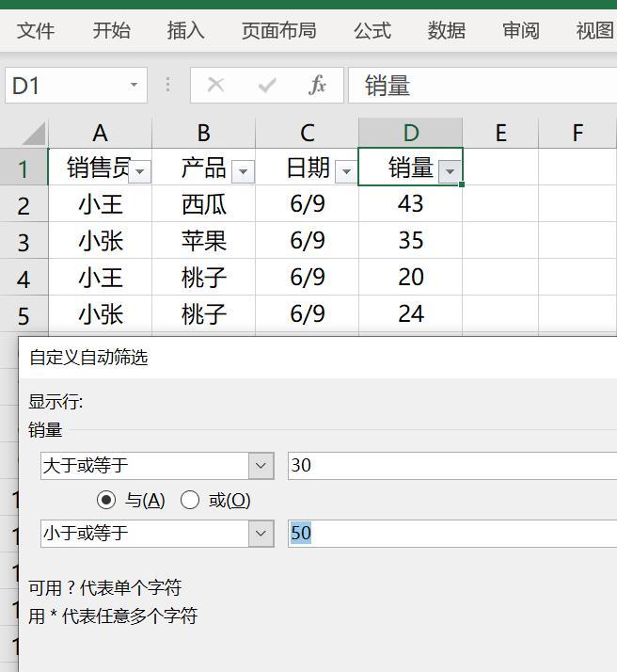Image resolution: width=617 pixels, height=672 pixels.
Task: Select column E header
Action: click(x=500, y=133)
